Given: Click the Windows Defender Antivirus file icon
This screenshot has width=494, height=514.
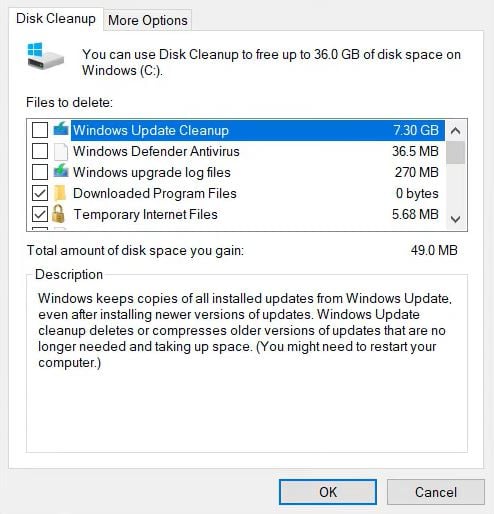Looking at the screenshot, I should pos(61,151).
